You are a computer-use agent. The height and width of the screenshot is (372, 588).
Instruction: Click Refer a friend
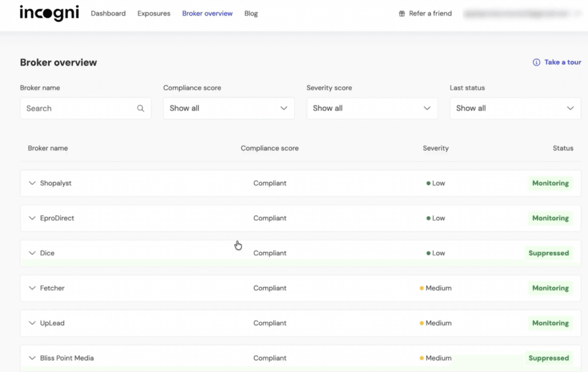(430, 14)
